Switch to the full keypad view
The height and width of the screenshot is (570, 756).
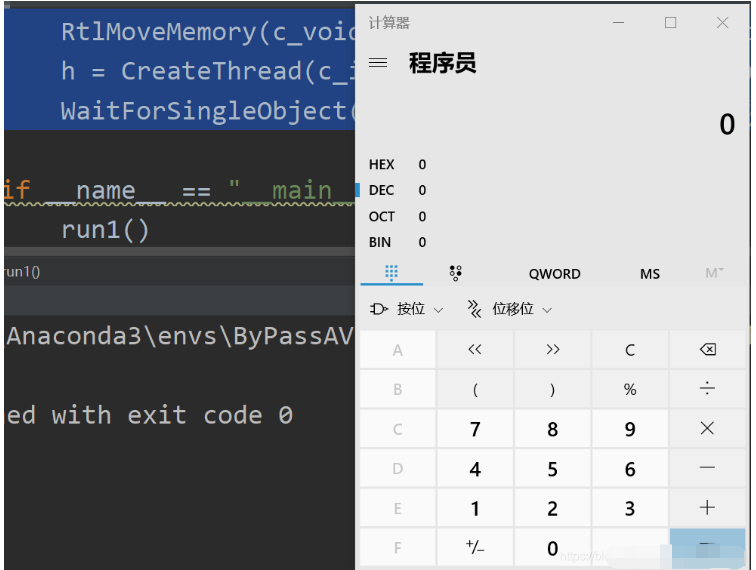[392, 273]
